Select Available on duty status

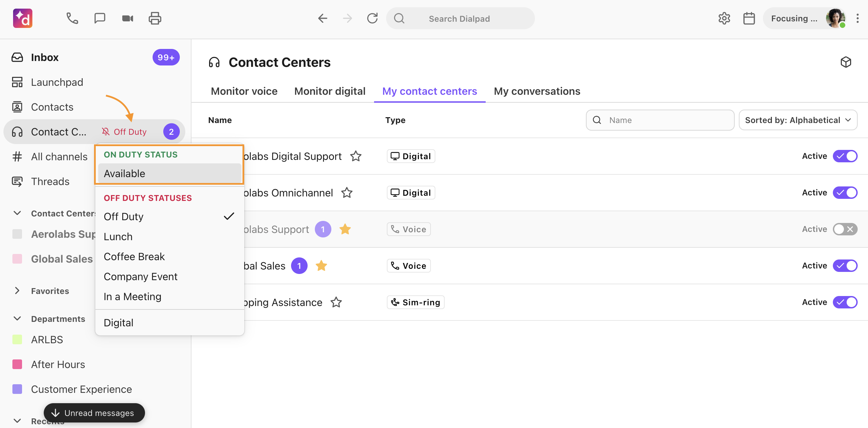[169, 173]
